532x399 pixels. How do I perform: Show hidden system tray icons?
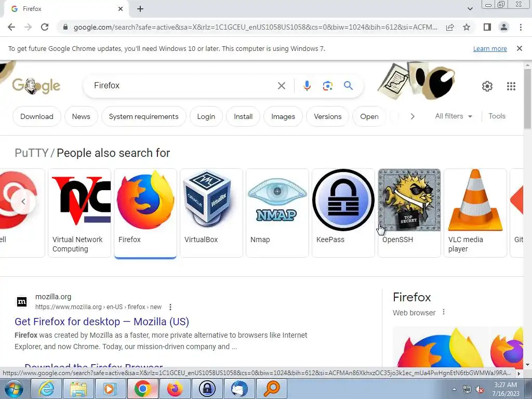click(454, 390)
